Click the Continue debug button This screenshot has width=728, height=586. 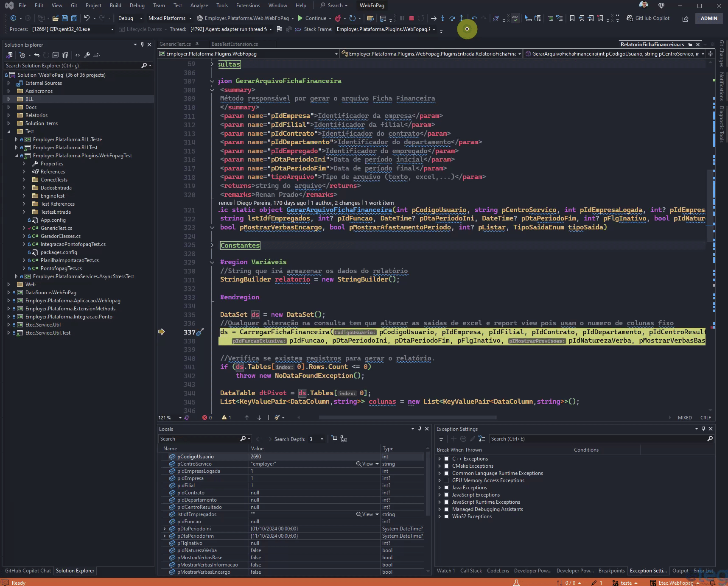(x=312, y=18)
